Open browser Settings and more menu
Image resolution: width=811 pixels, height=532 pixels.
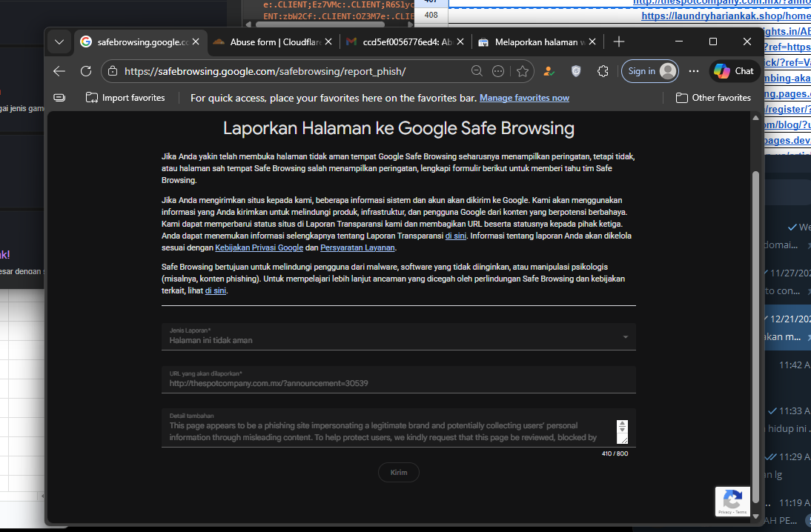(x=694, y=71)
